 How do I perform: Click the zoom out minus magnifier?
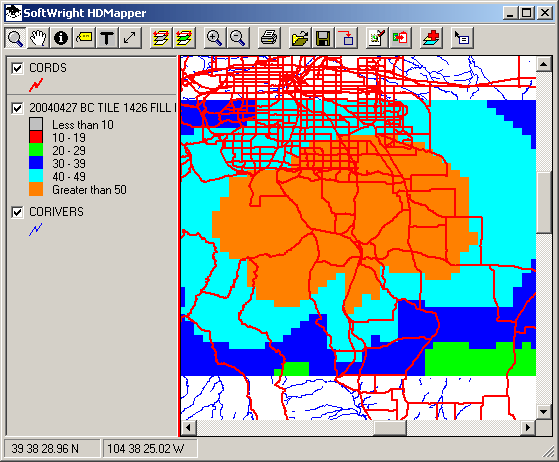pyautogui.click(x=237, y=38)
